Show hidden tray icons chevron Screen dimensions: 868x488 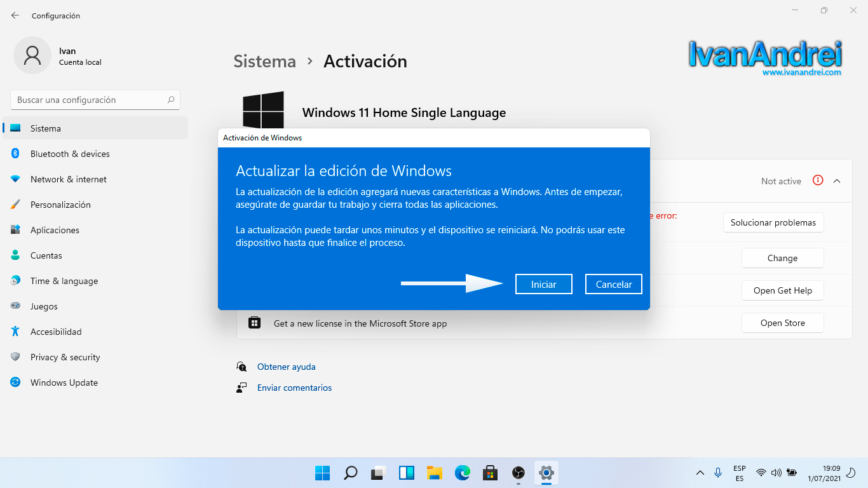[x=700, y=473]
